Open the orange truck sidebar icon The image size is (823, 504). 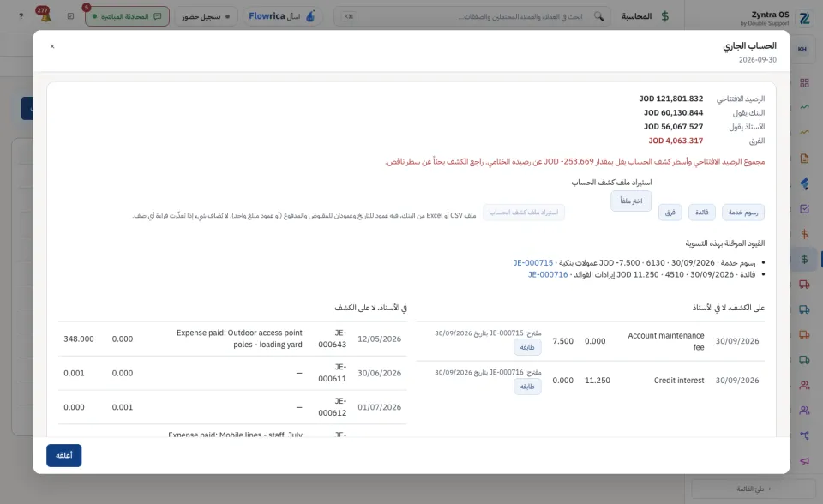pos(804,334)
